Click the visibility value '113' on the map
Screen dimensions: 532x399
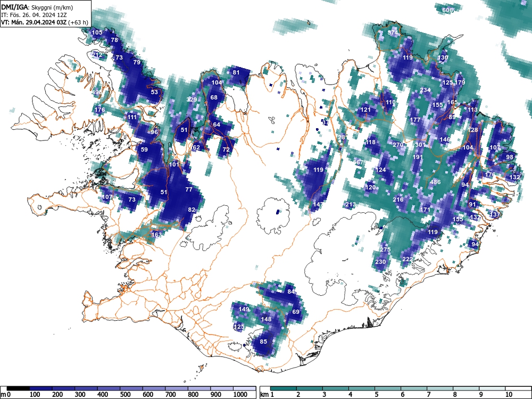point(472,110)
